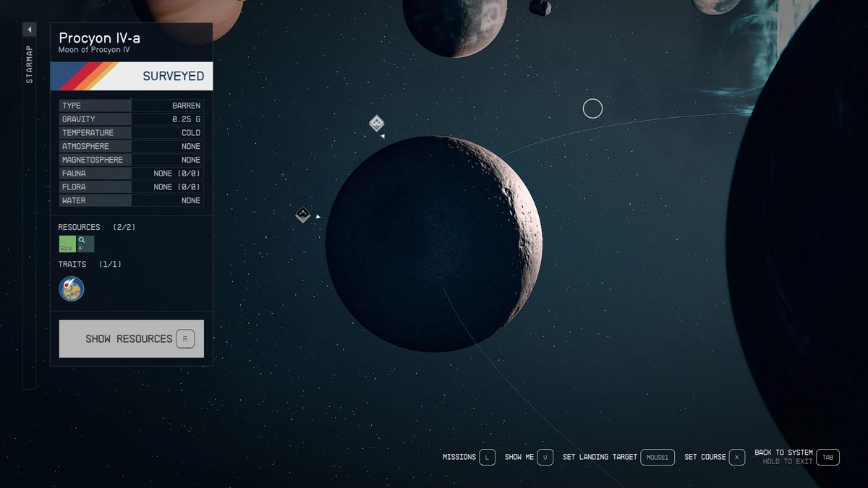This screenshot has width=868, height=488.
Task: Open the STARMAP sidebar tab
Action: tap(29, 64)
